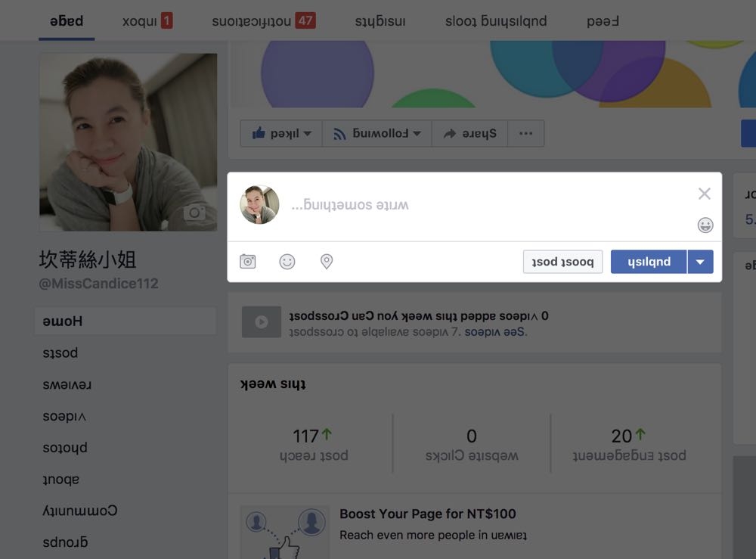
Task: Click the @MissCandice112 username
Action: [98, 284]
